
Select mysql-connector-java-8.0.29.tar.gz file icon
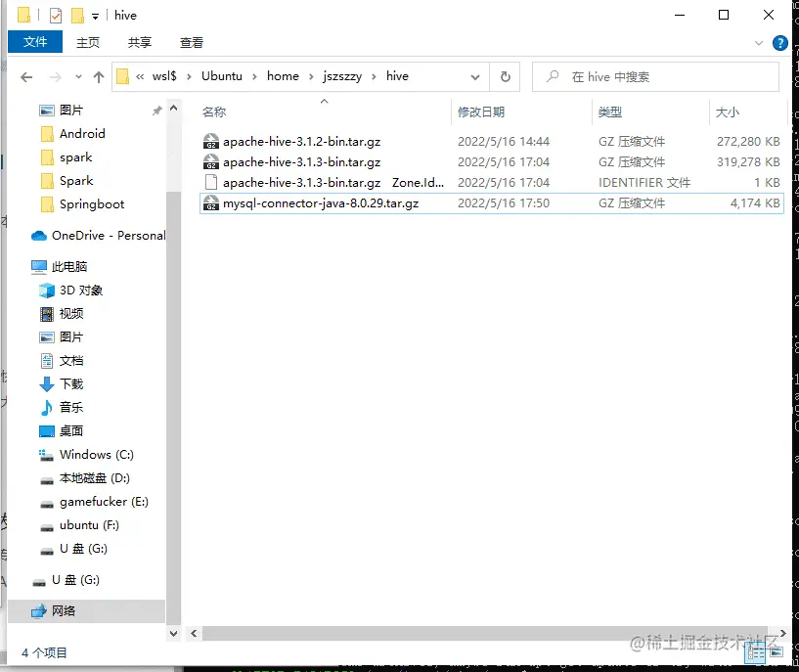(211, 202)
